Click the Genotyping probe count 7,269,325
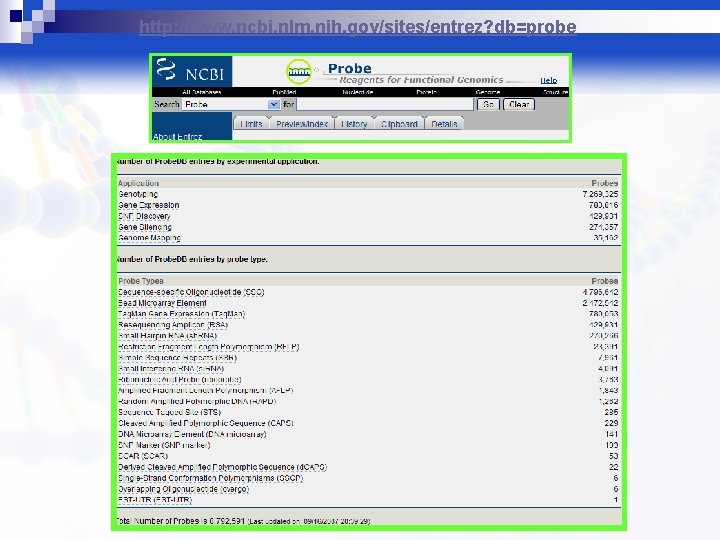This screenshot has width=720, height=540. pos(600,194)
